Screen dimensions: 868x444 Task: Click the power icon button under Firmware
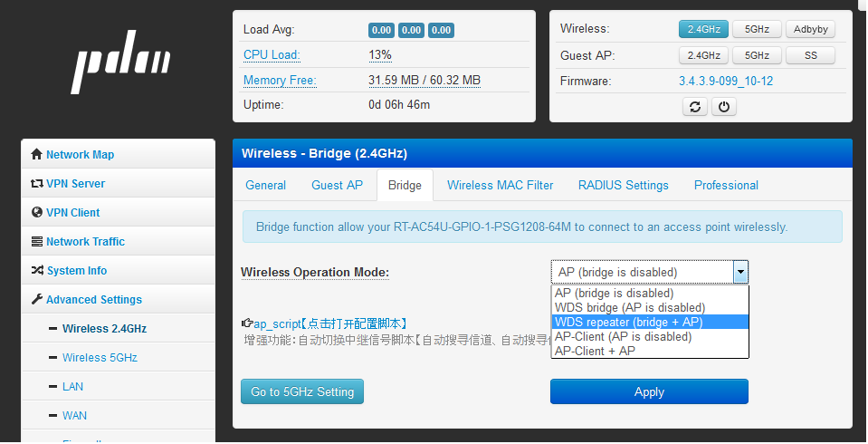(x=723, y=107)
